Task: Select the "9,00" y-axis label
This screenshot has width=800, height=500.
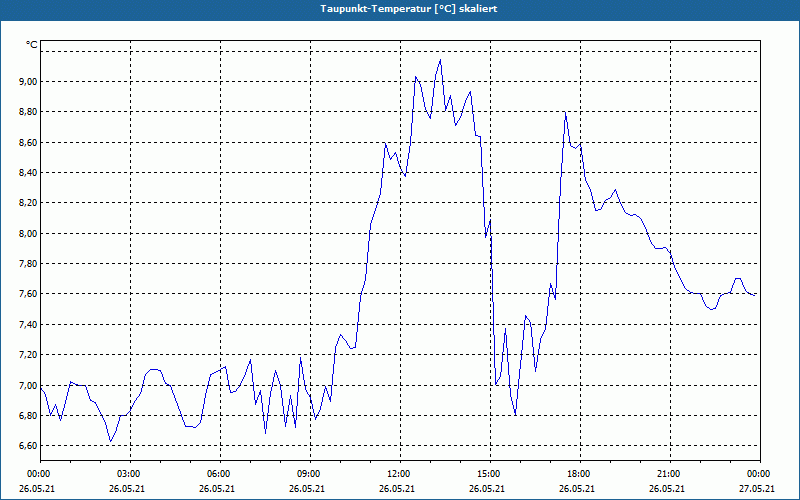Action: coord(28,82)
